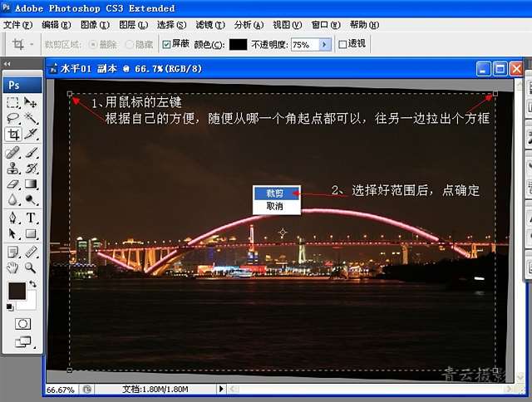The height and width of the screenshot is (402, 532).
Task: Select the 删除 radio option
Action: click(x=92, y=44)
